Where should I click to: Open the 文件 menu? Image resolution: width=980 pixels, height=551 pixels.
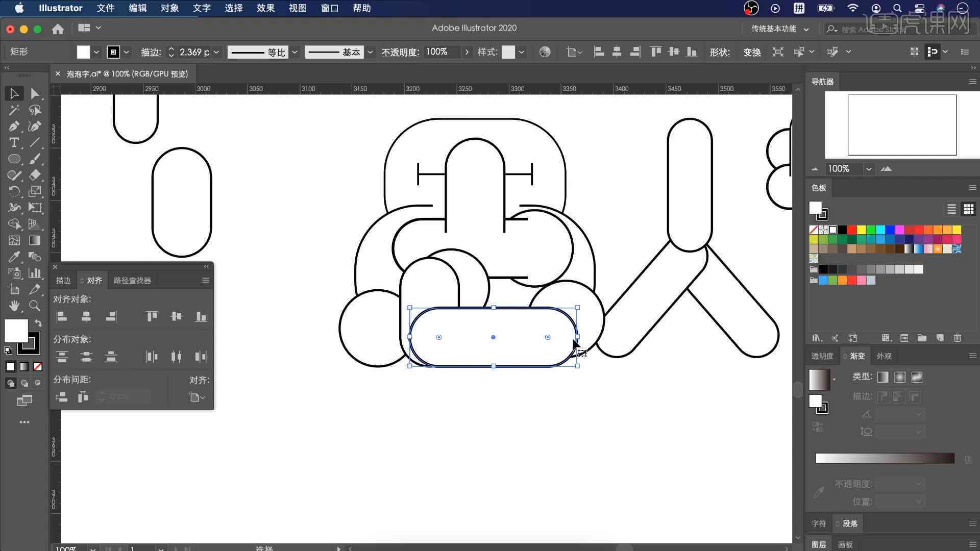coord(106,8)
